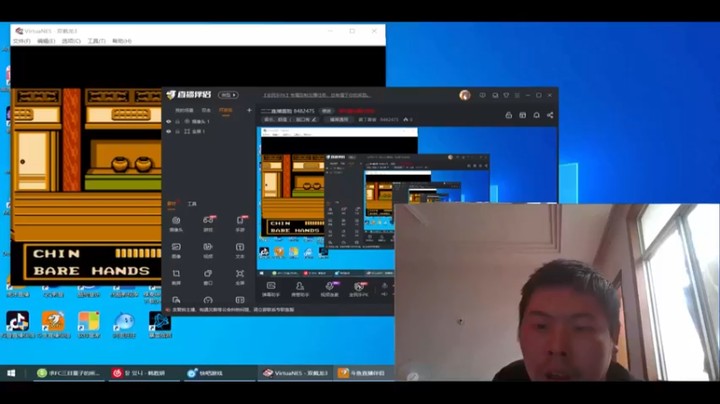Image resolution: width=720 pixels, height=404 pixels.
Task: Toggle visibility of the camera 1 source
Action: (x=169, y=122)
